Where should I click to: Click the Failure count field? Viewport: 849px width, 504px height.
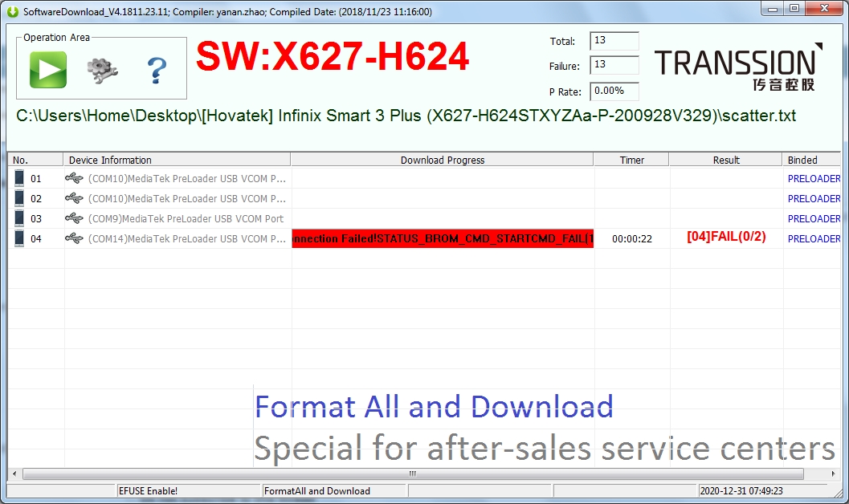click(x=614, y=65)
